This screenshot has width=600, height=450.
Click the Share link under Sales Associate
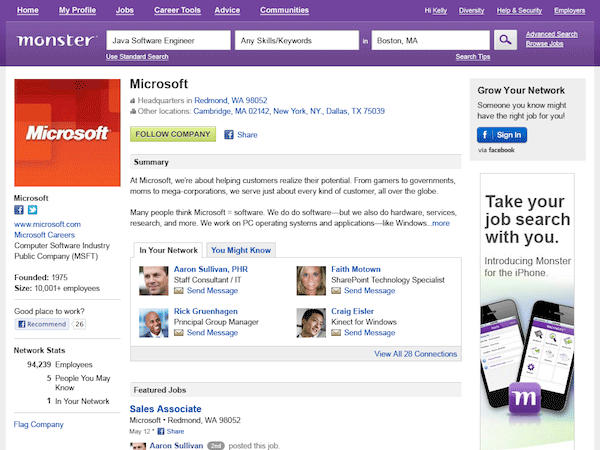[x=176, y=431]
